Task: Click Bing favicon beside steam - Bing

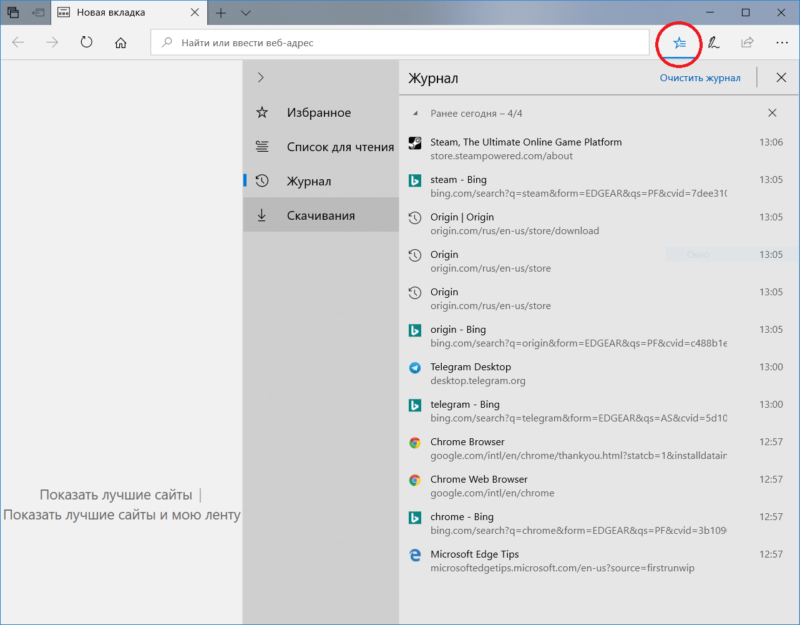Action: click(x=415, y=180)
